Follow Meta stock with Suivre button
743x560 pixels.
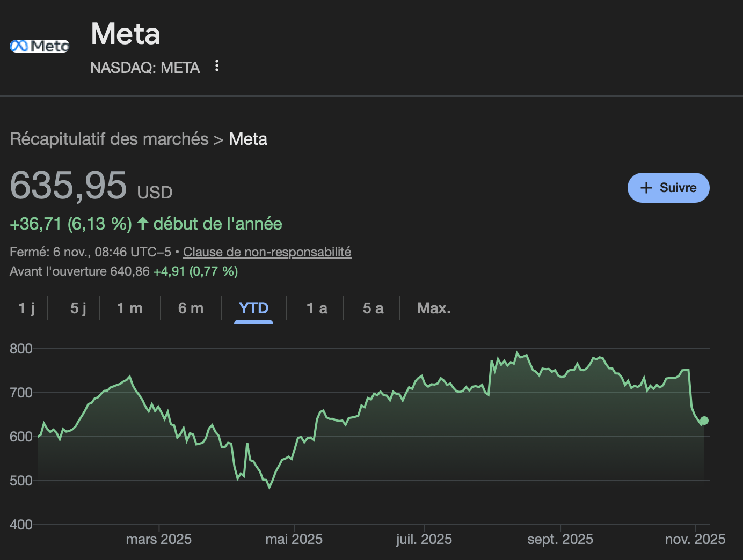[x=668, y=188]
